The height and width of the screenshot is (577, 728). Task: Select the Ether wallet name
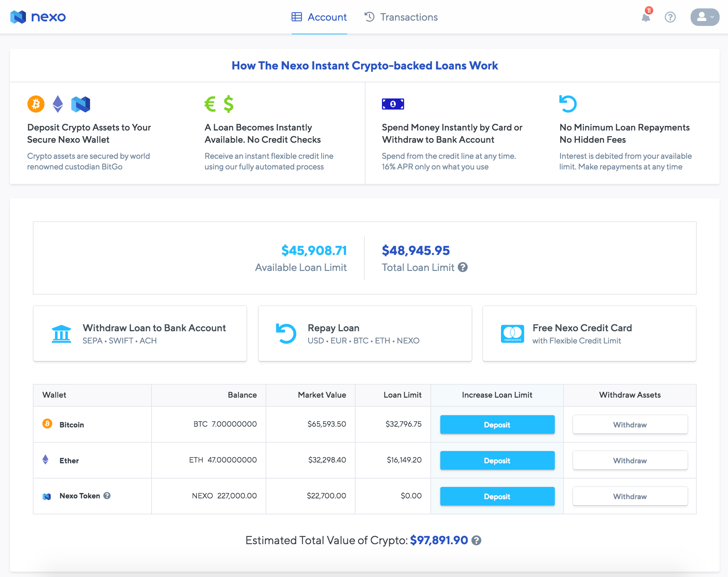(69, 461)
